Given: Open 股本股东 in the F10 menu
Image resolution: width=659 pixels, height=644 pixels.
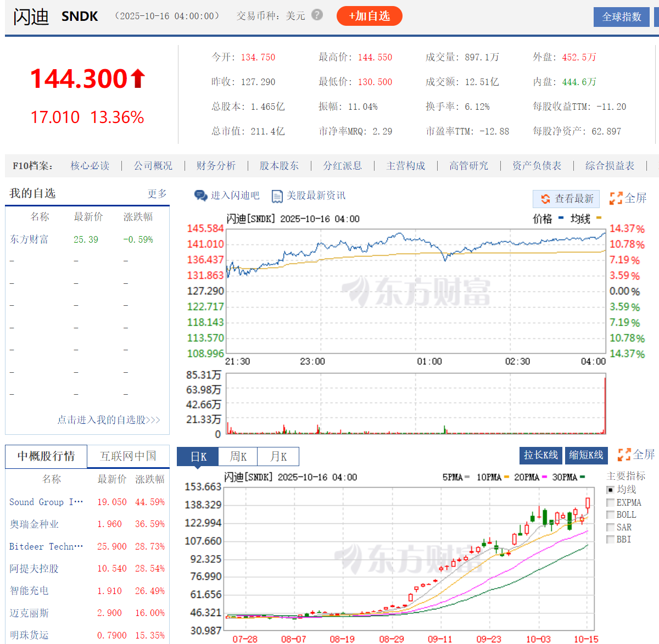Looking at the screenshot, I should tap(279, 166).
